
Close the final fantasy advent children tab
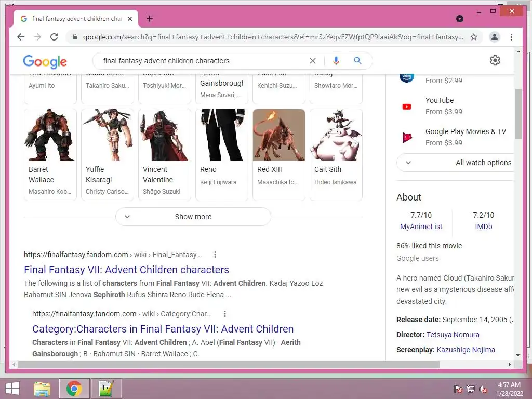coord(129,19)
